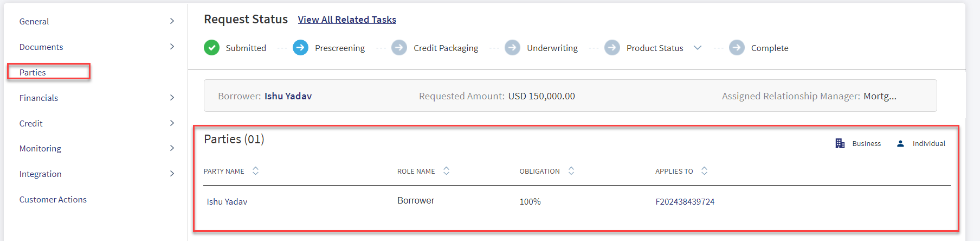Click the Complete stage arrow icon
This screenshot has width=980, height=241.
click(737, 48)
